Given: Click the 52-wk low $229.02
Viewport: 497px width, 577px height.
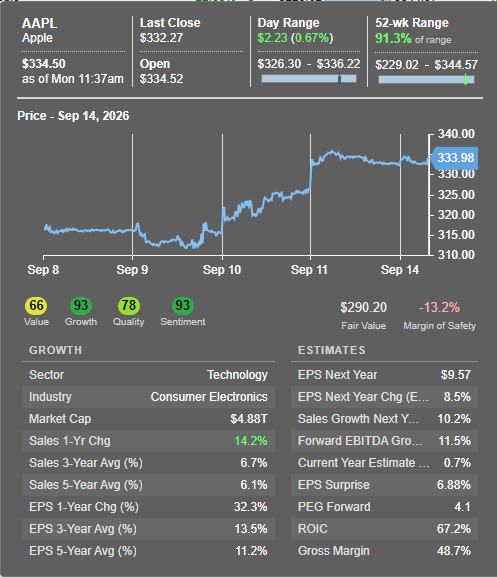Looking at the screenshot, I should tap(397, 65).
